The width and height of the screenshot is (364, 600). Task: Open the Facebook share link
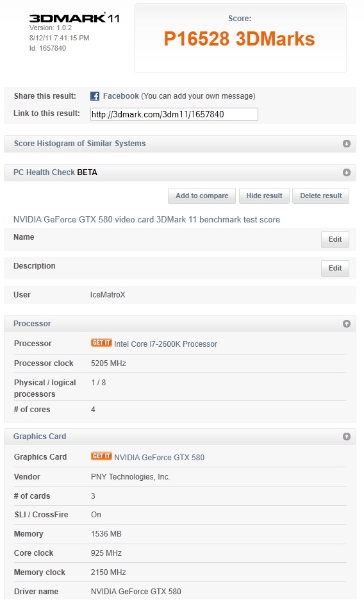121,96
